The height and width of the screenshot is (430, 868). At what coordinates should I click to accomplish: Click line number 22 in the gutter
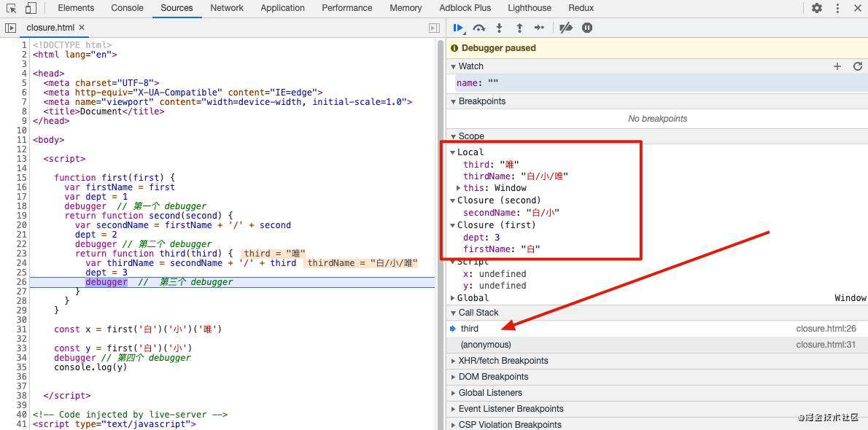pyautogui.click(x=22, y=244)
